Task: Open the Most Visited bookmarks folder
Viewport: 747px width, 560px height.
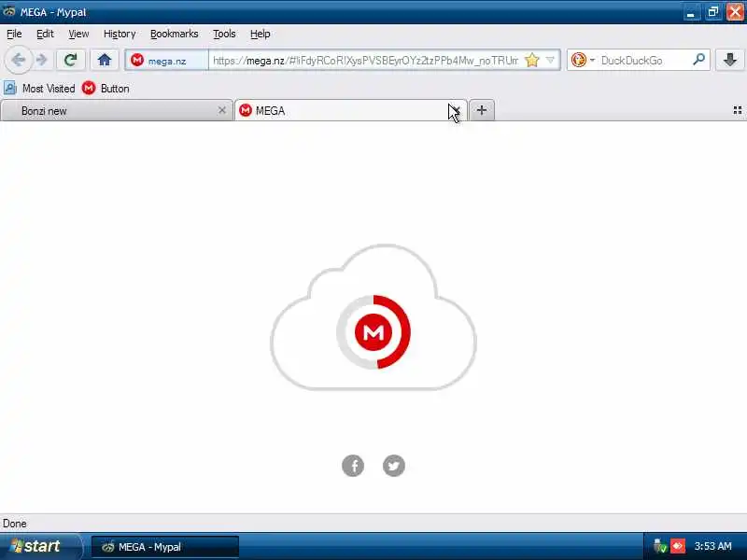Action: 39,89
